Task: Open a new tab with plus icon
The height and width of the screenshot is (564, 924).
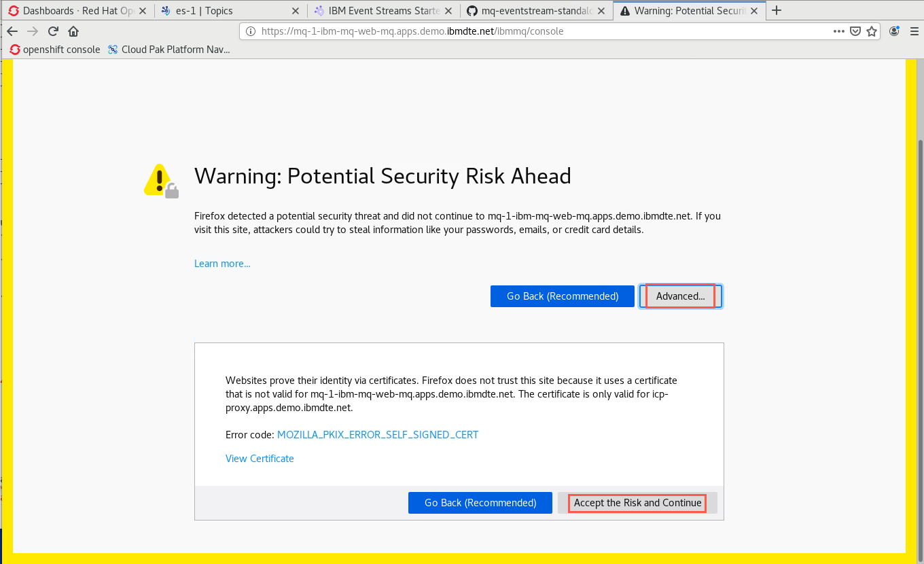Action: [x=777, y=10]
